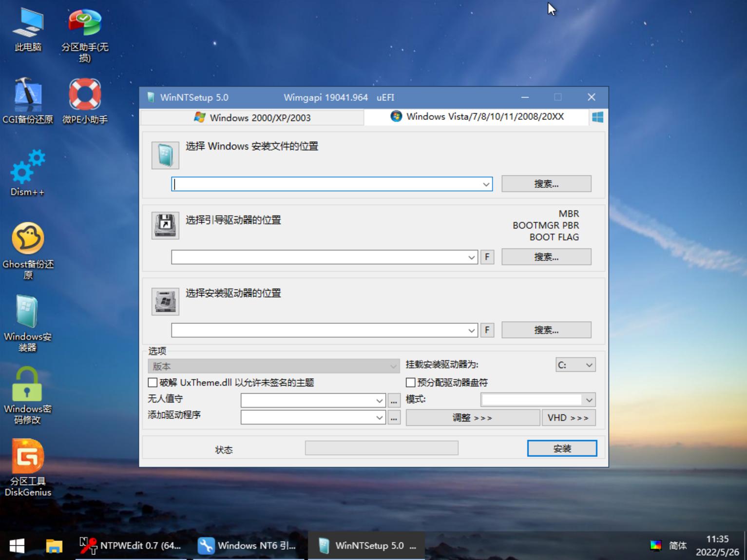Click the Windows logo beside the tabs
The height and width of the screenshot is (560, 747).
(596, 117)
